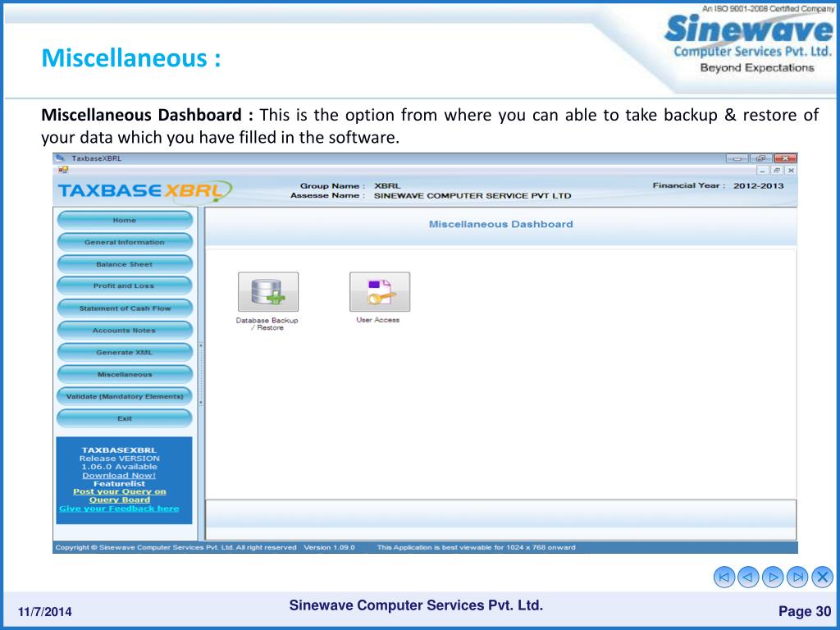This screenshot has width=840, height=630.
Task: Open the Accounts Notes section
Action: click(x=125, y=331)
